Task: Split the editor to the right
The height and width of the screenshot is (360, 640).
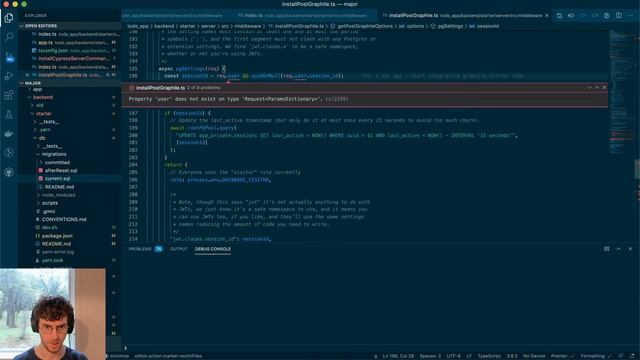Action: click(x=619, y=16)
